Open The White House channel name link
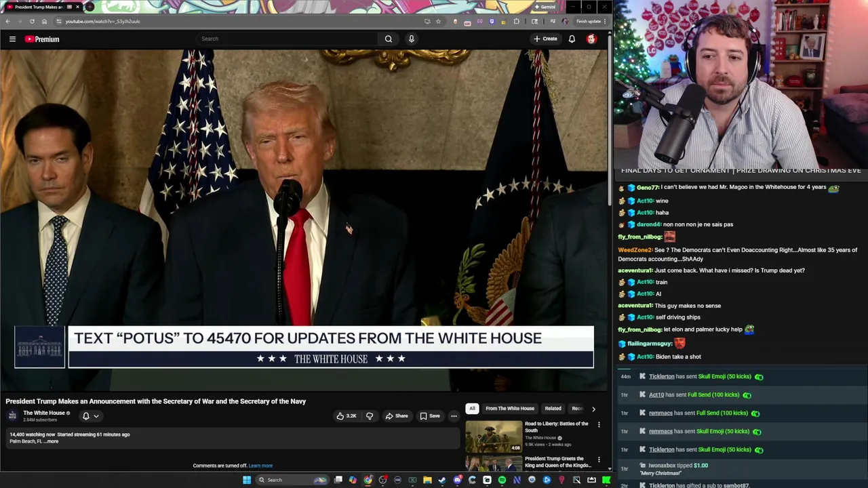868x488 pixels. pyautogui.click(x=44, y=413)
